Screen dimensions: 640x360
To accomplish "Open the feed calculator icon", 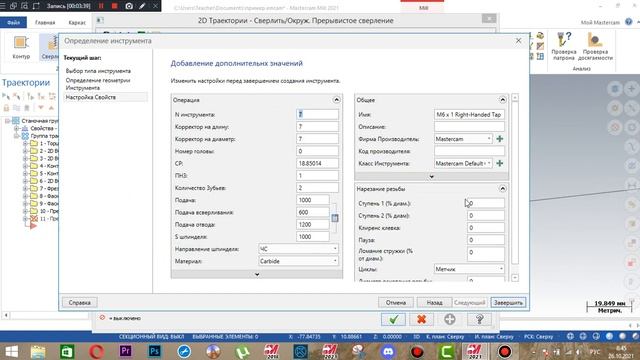I will (x=335, y=218).
